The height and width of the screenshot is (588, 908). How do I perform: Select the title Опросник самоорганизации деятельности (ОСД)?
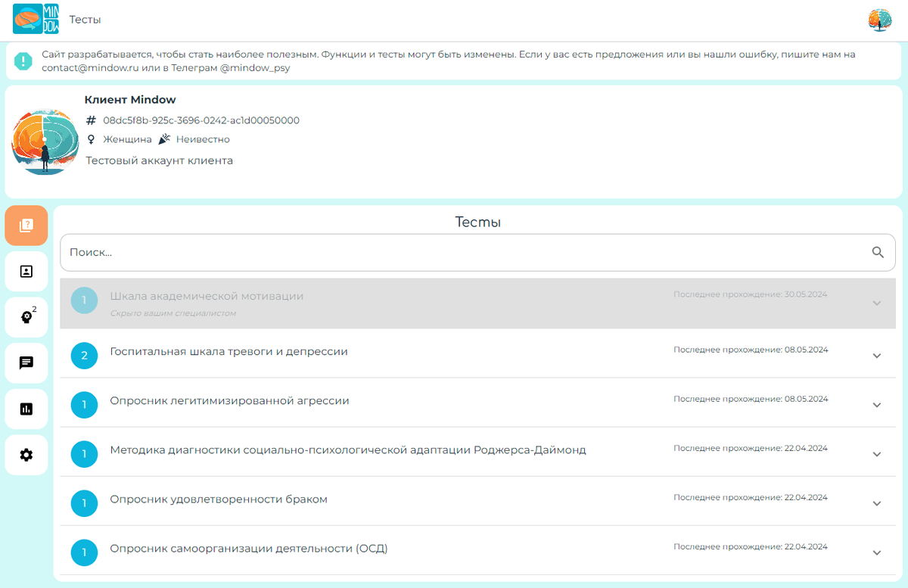click(x=248, y=549)
